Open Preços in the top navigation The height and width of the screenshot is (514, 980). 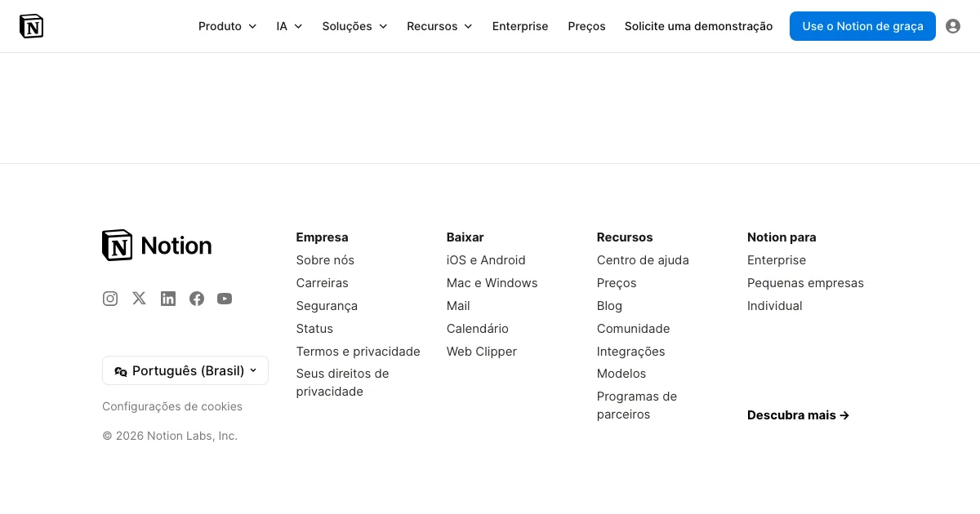point(586,26)
